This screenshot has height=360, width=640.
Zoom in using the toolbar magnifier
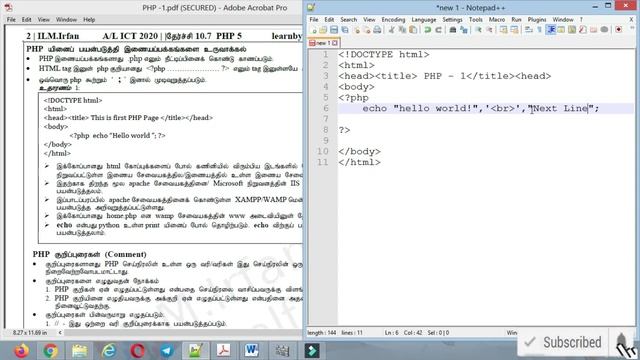478,30
